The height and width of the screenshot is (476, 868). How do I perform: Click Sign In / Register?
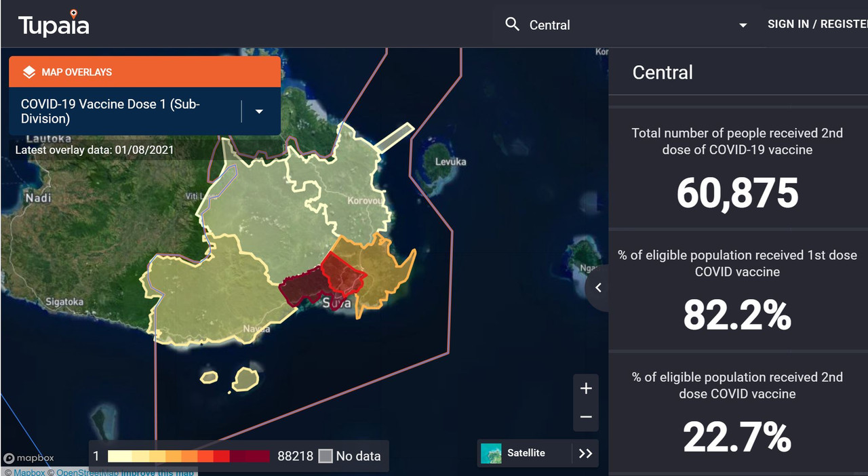click(x=817, y=24)
